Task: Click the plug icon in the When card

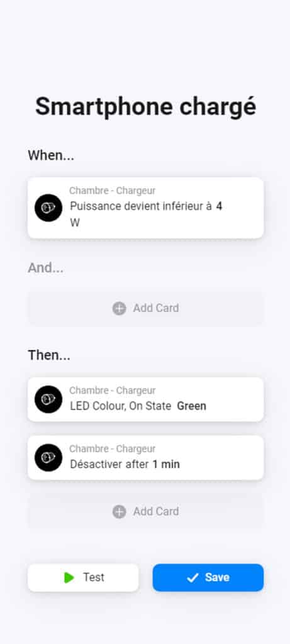Action: [x=48, y=208]
